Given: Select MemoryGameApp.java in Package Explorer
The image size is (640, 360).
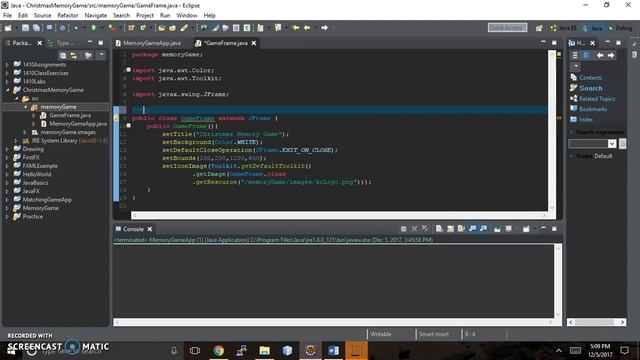Looking at the screenshot, I should pyautogui.click(x=78, y=124).
